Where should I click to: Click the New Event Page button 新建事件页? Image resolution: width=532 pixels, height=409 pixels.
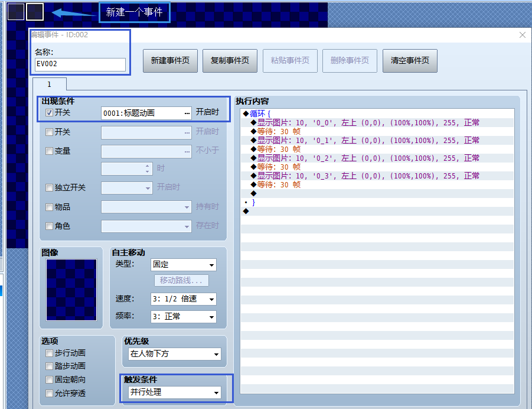[170, 61]
